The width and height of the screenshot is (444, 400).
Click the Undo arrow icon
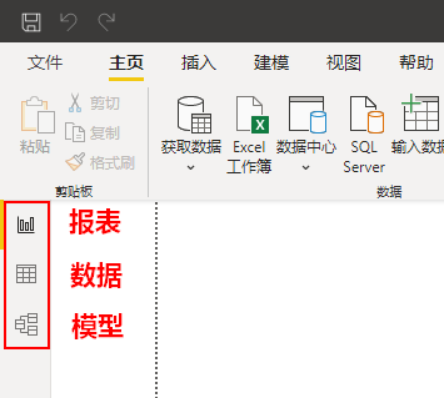(69, 22)
